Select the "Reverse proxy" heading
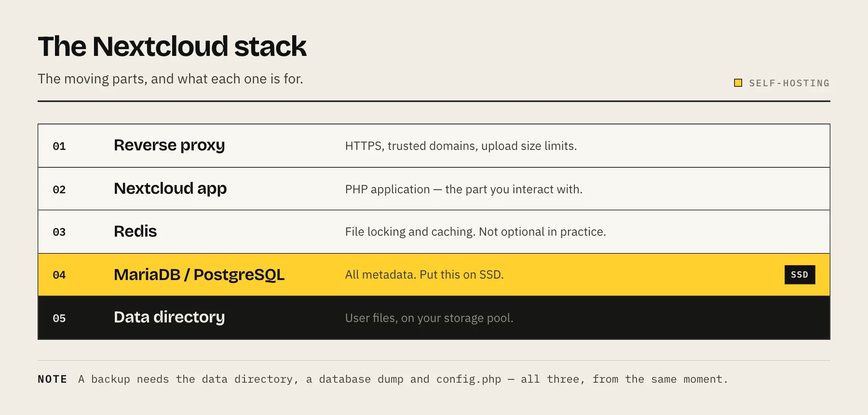This screenshot has height=415, width=868. pos(169,145)
